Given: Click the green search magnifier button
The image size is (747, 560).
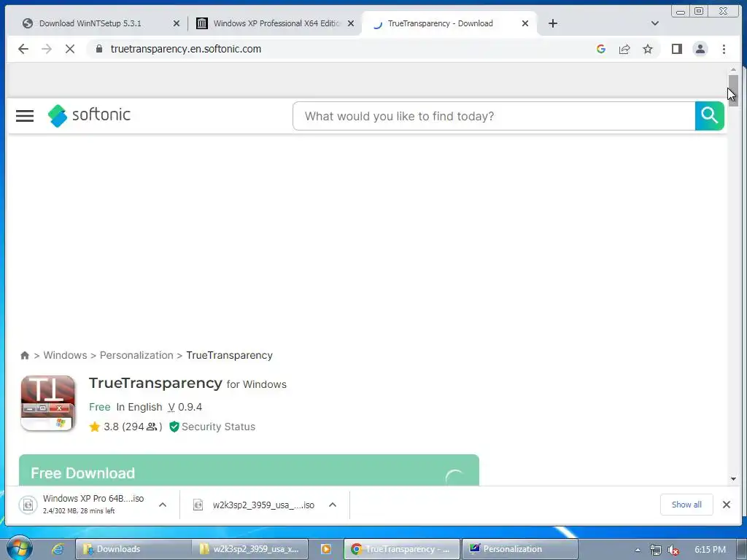Looking at the screenshot, I should click(x=709, y=116).
